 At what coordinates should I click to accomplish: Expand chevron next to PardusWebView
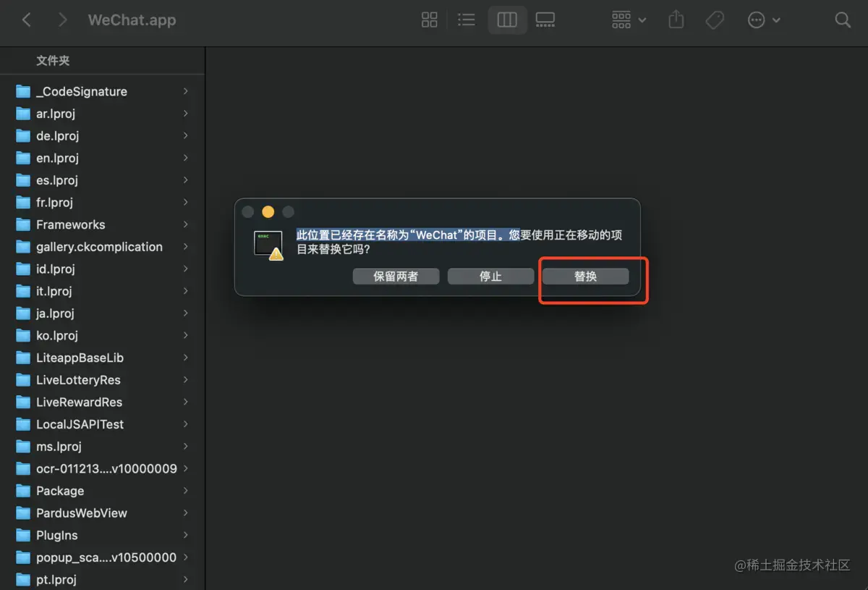coord(186,513)
